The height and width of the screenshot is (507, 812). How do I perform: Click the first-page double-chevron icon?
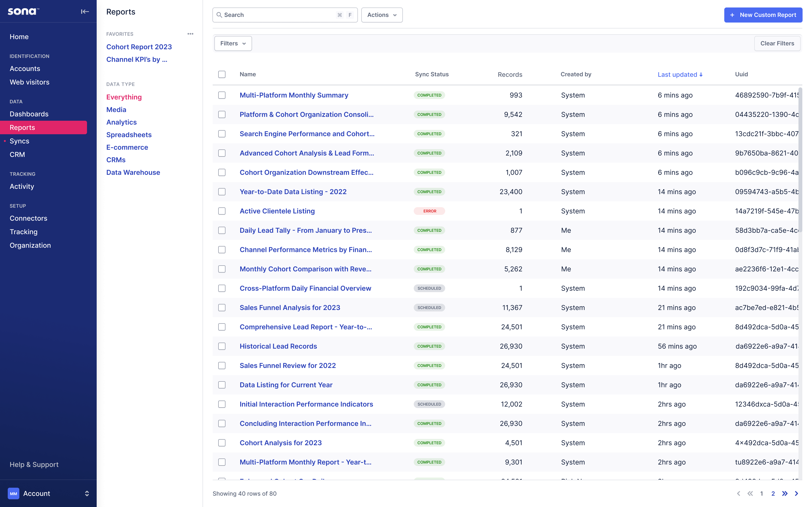coord(750,493)
